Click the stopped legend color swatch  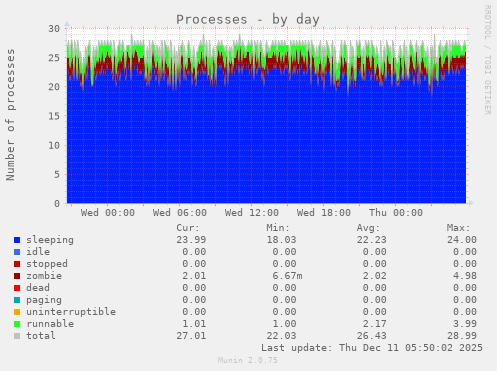click(x=17, y=264)
